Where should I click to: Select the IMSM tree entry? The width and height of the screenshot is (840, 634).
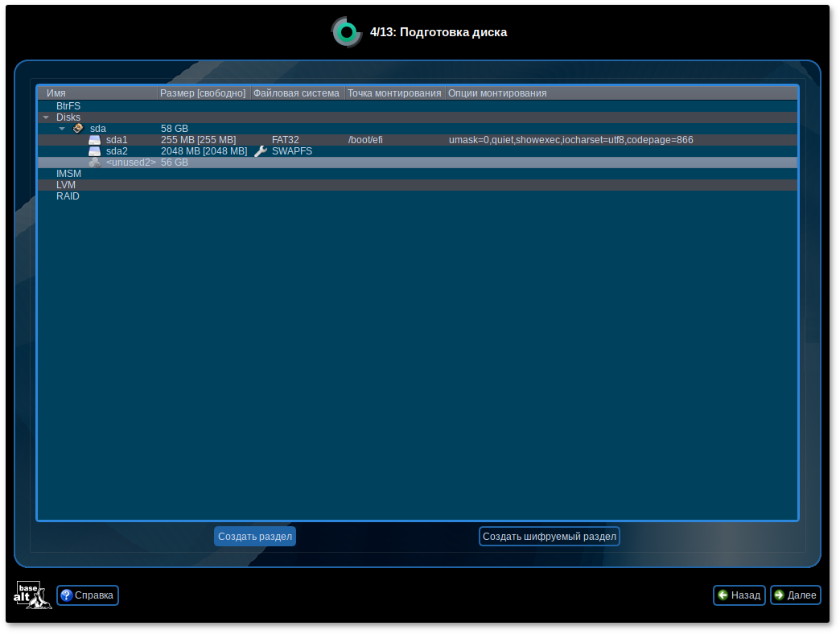coord(68,174)
